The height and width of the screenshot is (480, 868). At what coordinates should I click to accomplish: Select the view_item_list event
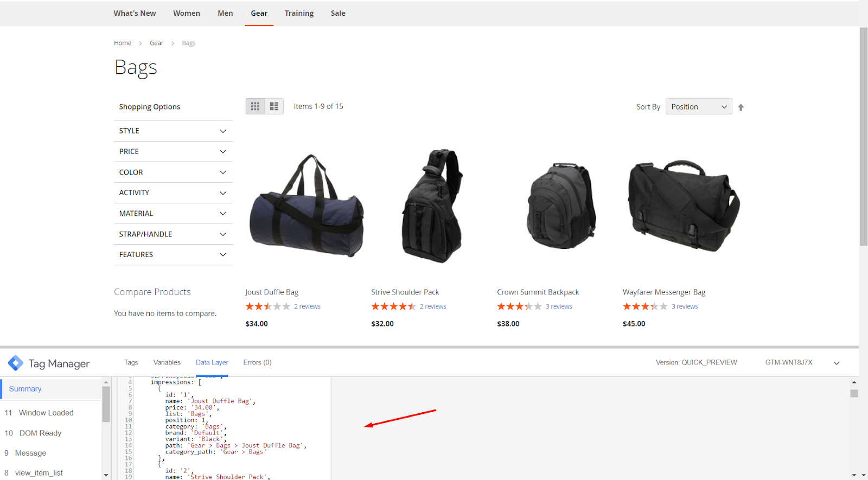coord(39,473)
